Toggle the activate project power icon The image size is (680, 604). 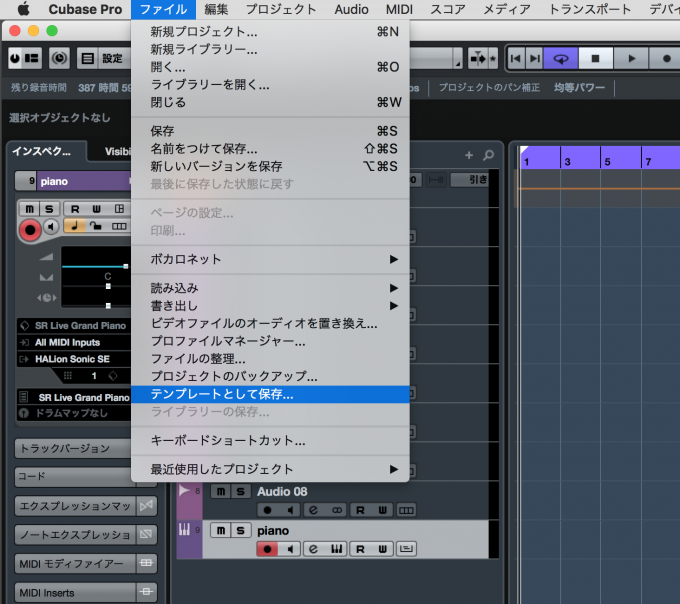[15, 58]
